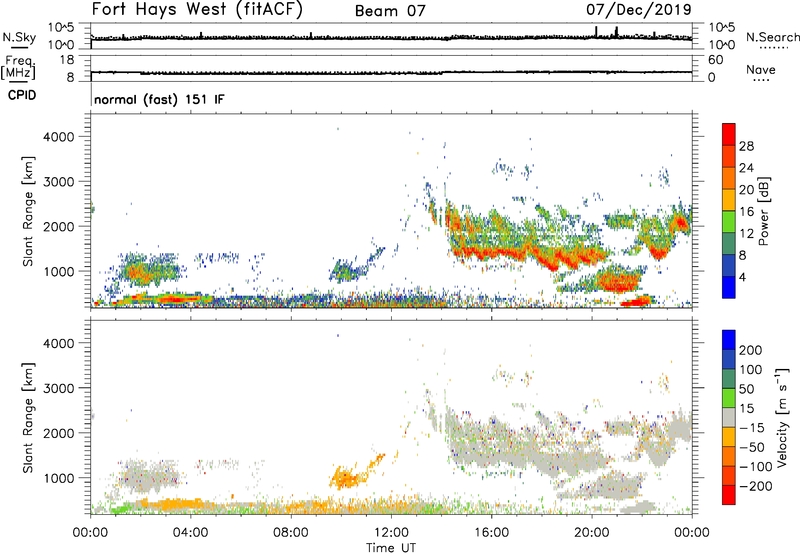800x554 pixels.
Task: Click the "16:00" time axis label
Action: 491,533
